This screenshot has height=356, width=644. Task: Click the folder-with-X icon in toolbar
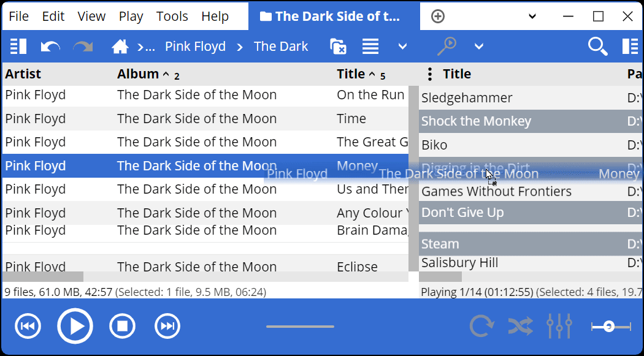coord(338,47)
